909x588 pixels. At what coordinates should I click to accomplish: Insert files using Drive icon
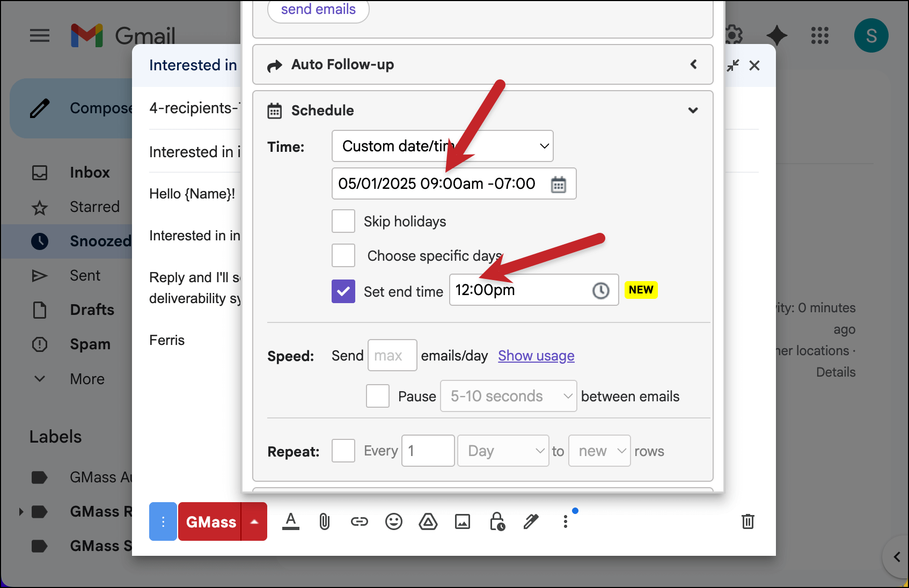(x=428, y=521)
